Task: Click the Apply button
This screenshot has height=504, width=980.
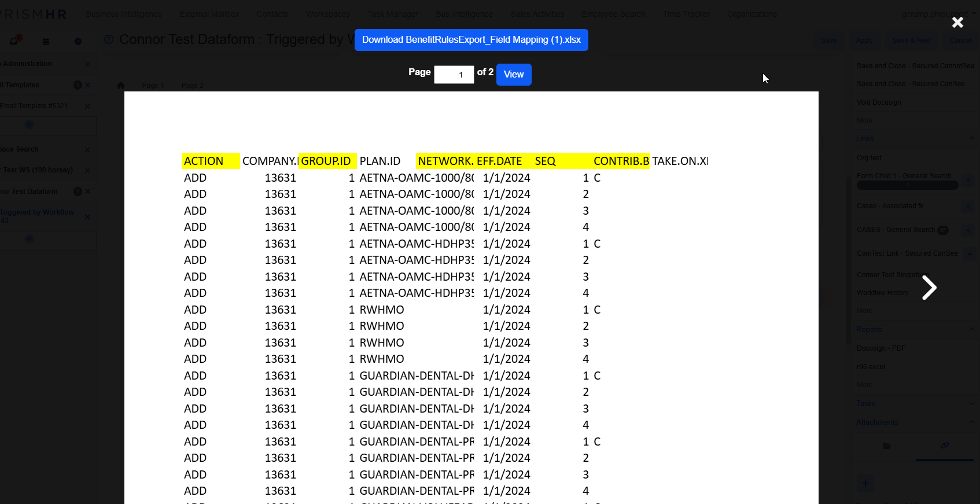Action: (x=865, y=41)
